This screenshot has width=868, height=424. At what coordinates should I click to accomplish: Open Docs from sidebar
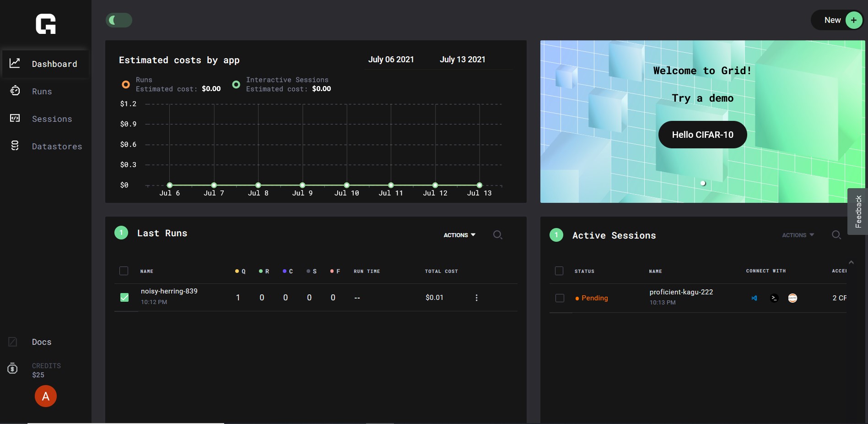(x=42, y=342)
